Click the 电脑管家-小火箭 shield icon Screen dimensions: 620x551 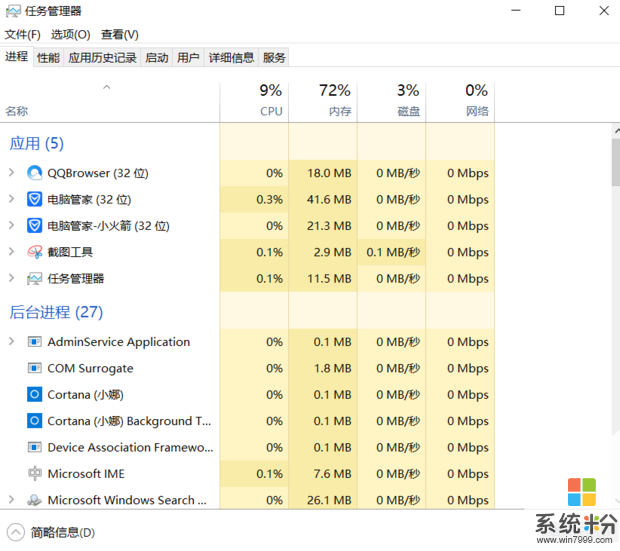coord(34,226)
